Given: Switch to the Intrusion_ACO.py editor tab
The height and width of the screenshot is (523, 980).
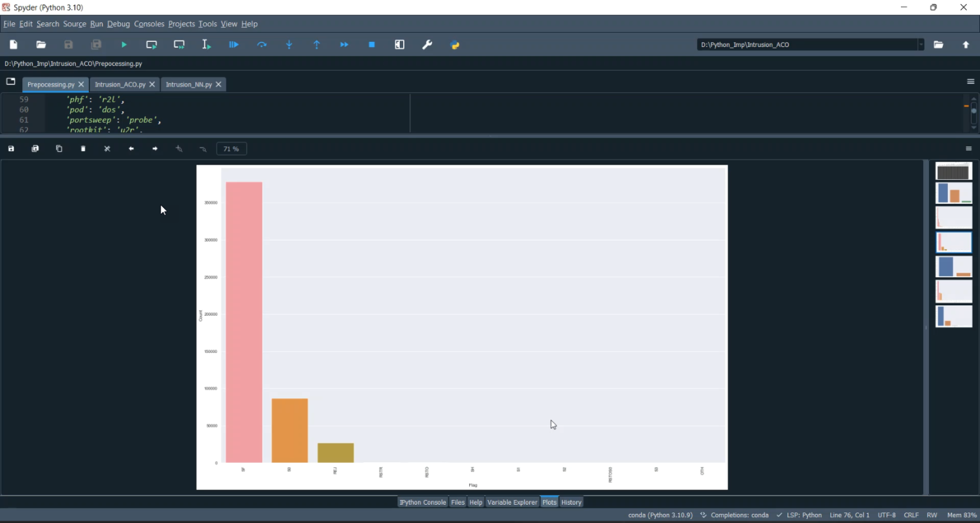Looking at the screenshot, I should point(120,84).
